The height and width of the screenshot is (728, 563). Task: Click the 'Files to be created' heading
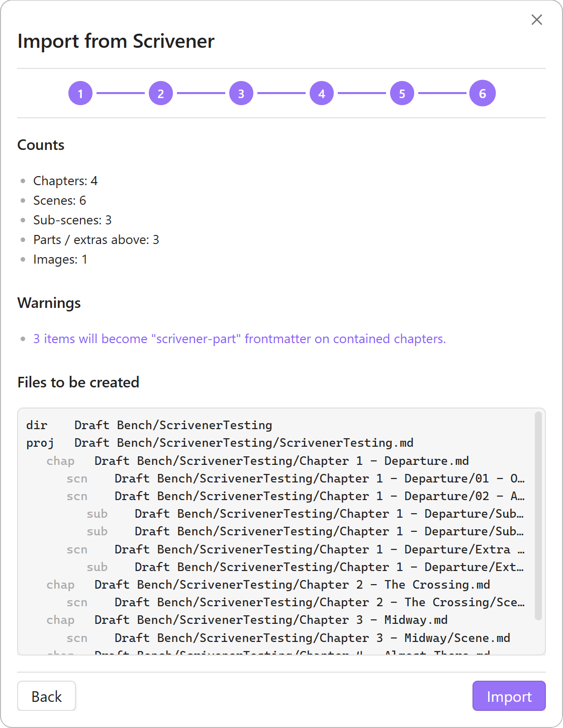(x=78, y=382)
